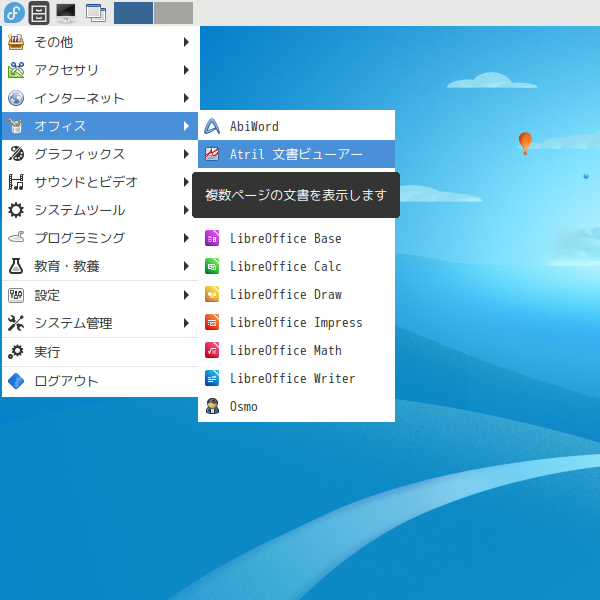The height and width of the screenshot is (600, 600).
Task: Click the 教育・教養 flask icon
Action: pyautogui.click(x=16, y=266)
